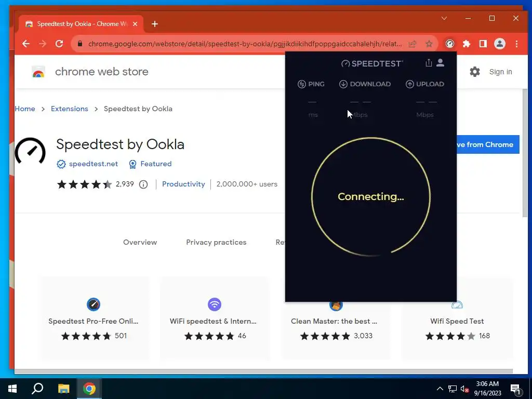This screenshot has width=532, height=399.
Task: Open Chrome's three-dot menu
Action: 517,44
